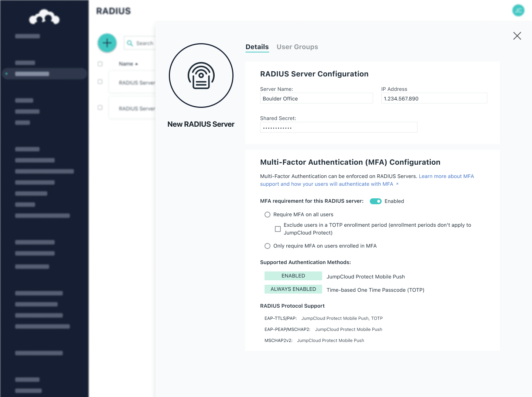Click the green plus icon to add a server
This screenshot has width=532, height=397.
[107, 43]
